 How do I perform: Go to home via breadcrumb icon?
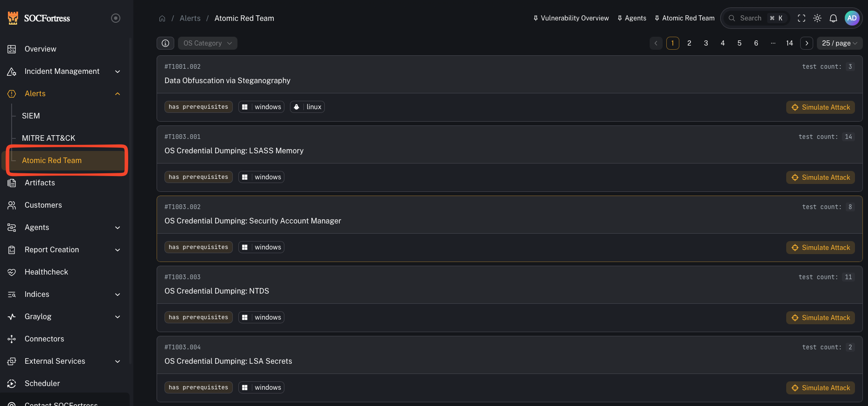point(162,19)
